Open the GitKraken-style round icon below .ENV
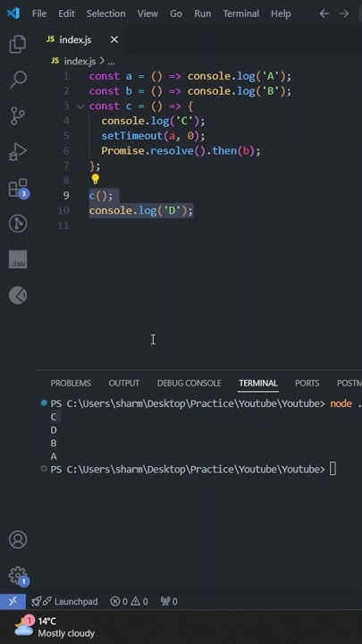Screen dimensions: 362x644 [x=18, y=295]
